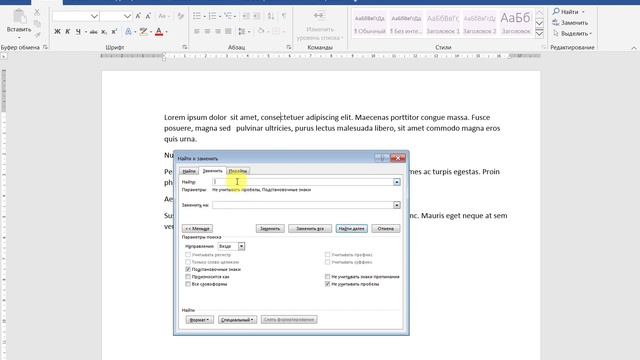Toggle underline with the Ч button
Screen dimensions: 640x360
coord(78,31)
